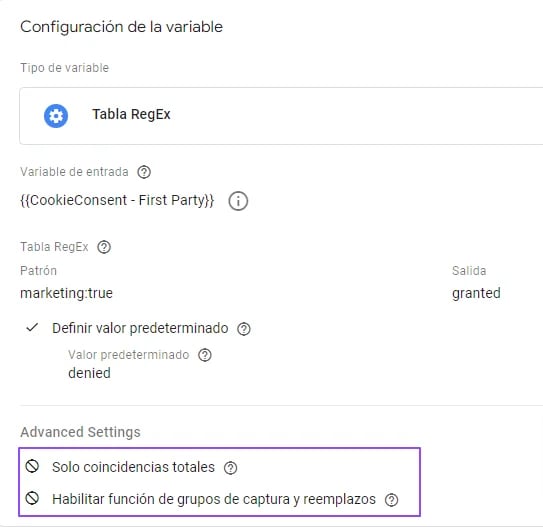Toggle the Definir valor predeterminado checkmark
Image resolution: width=543 pixels, height=527 pixels.
pos(32,328)
